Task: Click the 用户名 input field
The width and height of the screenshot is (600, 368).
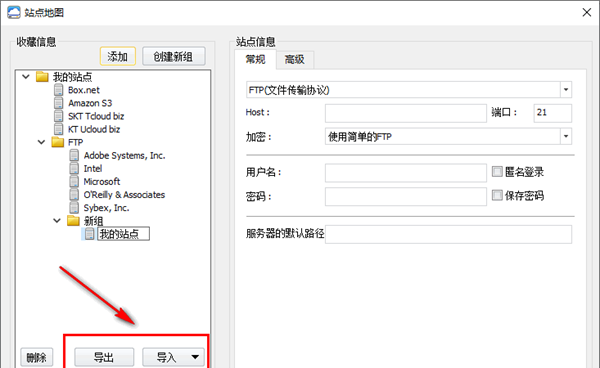Action: (x=406, y=173)
